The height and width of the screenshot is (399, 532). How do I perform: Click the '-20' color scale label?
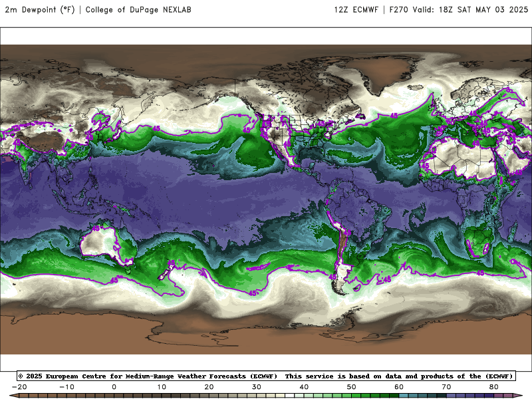coord(19,387)
